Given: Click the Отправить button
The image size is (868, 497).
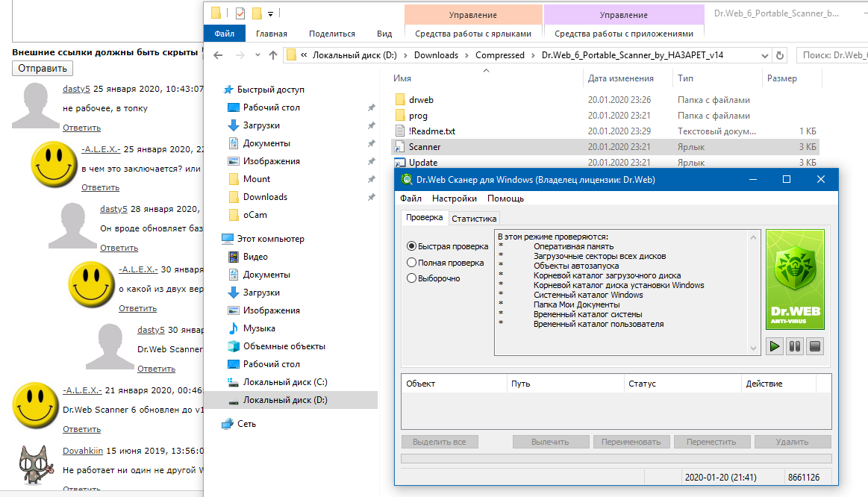Looking at the screenshot, I should tap(43, 69).
